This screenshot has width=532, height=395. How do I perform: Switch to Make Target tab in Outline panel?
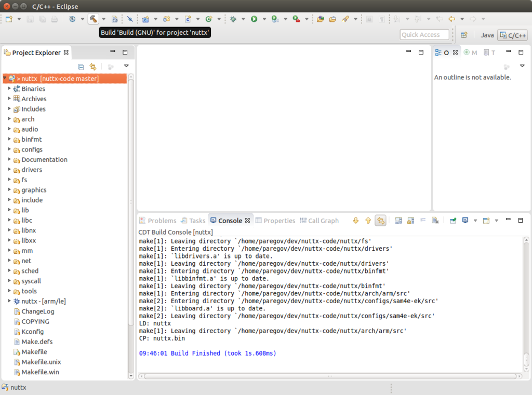[471, 52]
